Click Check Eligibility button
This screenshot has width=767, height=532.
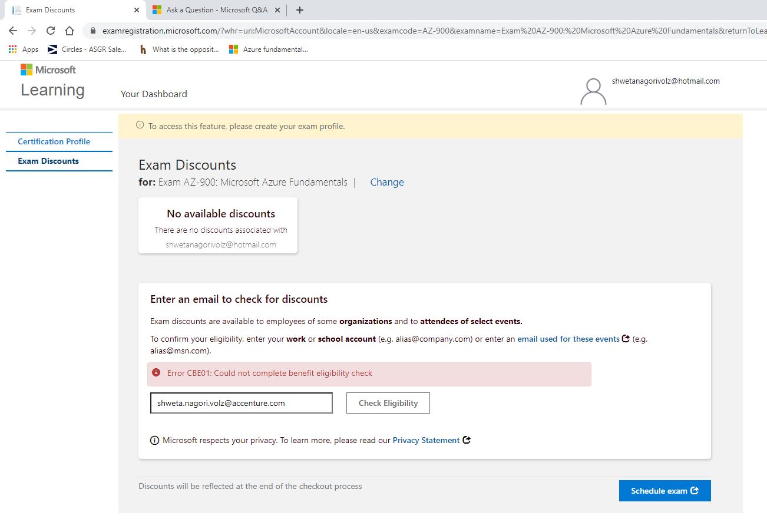[388, 403]
